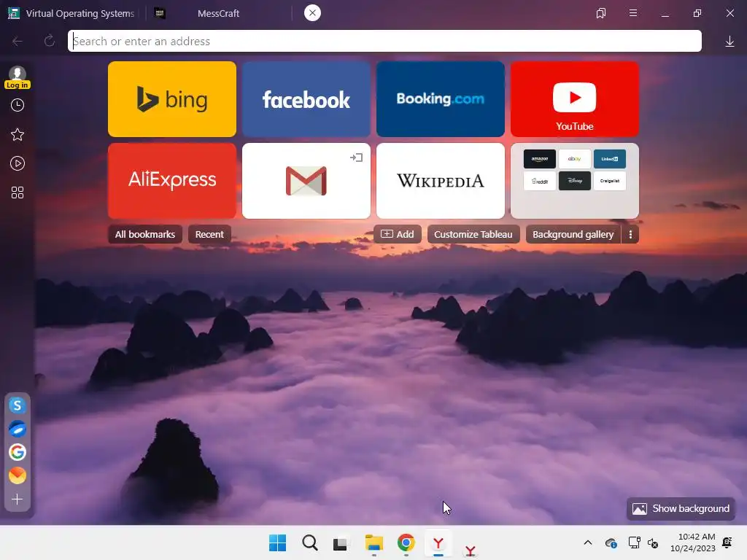Click the Recent button

209,234
